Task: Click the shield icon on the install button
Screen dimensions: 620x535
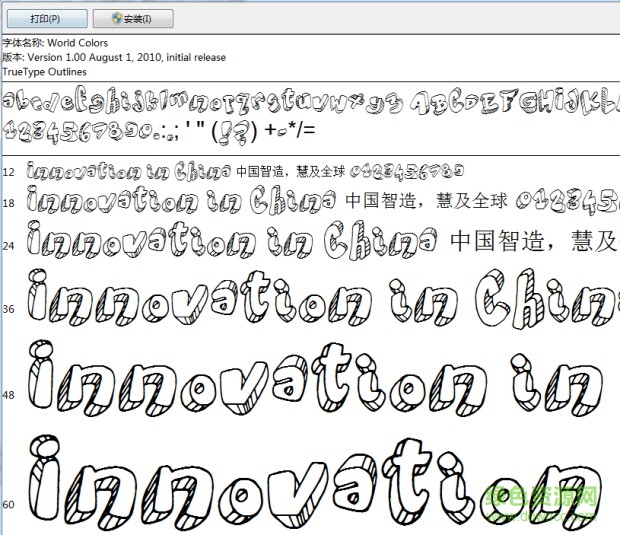Action: point(117,18)
